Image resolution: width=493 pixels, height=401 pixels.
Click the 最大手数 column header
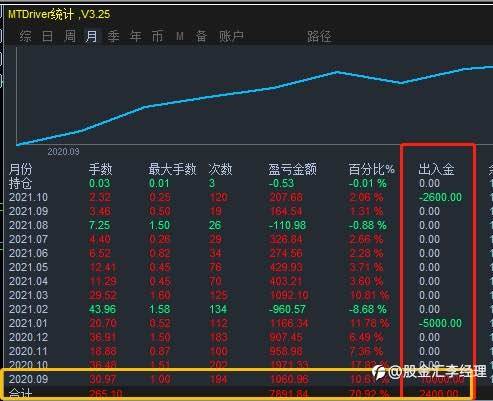pyautogui.click(x=172, y=169)
